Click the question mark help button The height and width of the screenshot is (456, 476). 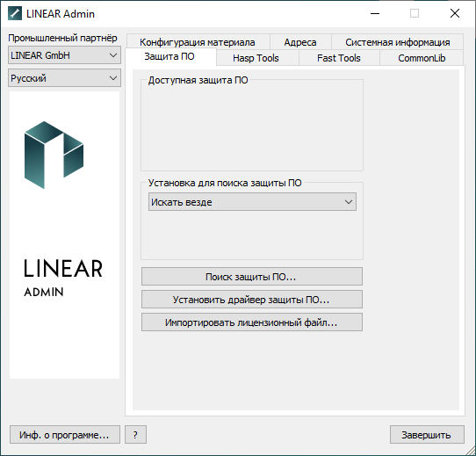click(135, 435)
